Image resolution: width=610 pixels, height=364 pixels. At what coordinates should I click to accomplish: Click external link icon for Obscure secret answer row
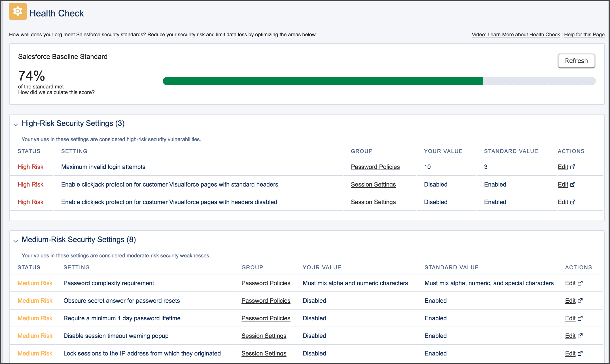(x=580, y=301)
